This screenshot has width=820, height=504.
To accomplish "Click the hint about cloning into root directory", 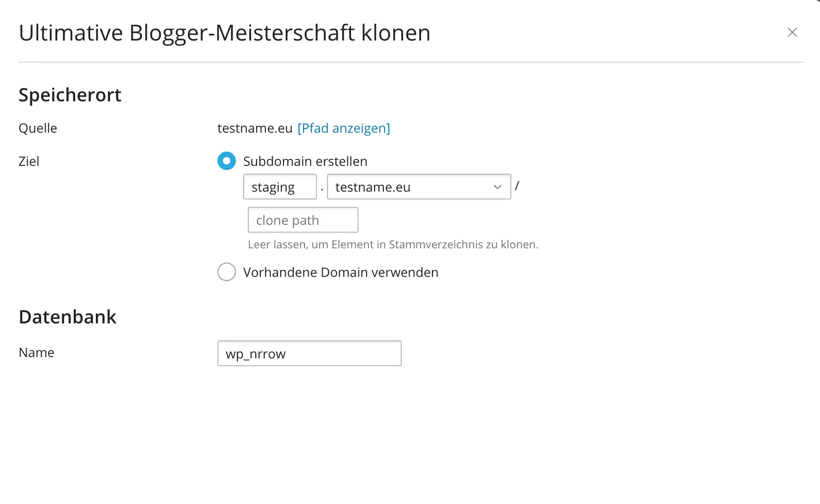I will pos(393,244).
